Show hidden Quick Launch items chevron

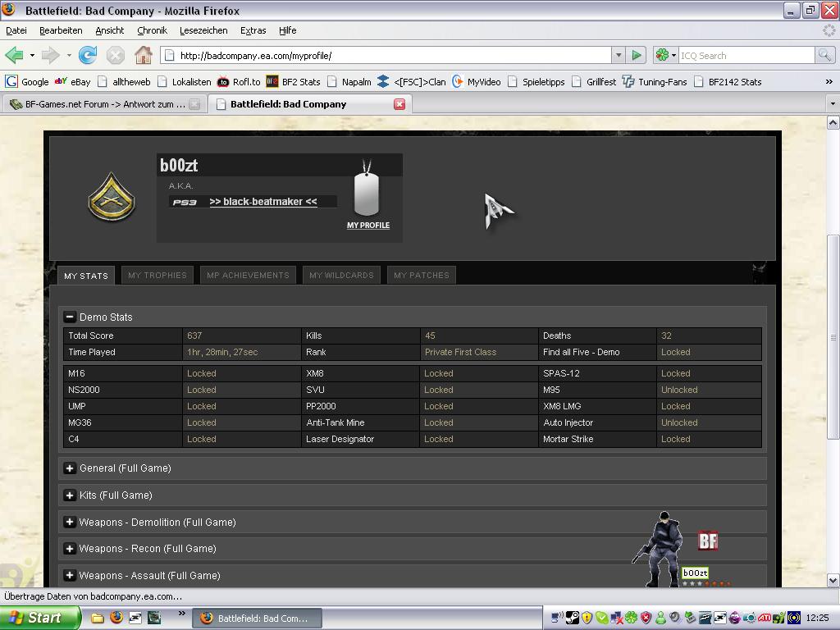(181, 613)
